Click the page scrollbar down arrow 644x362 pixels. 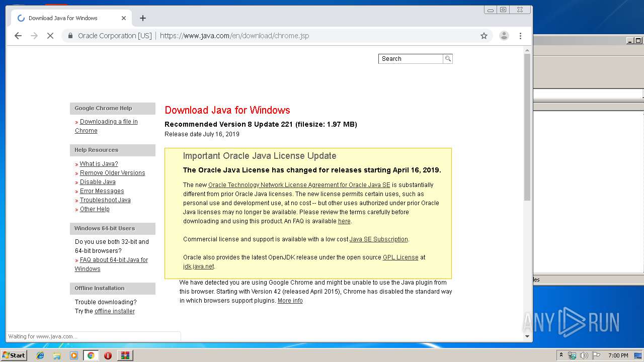[527, 336]
